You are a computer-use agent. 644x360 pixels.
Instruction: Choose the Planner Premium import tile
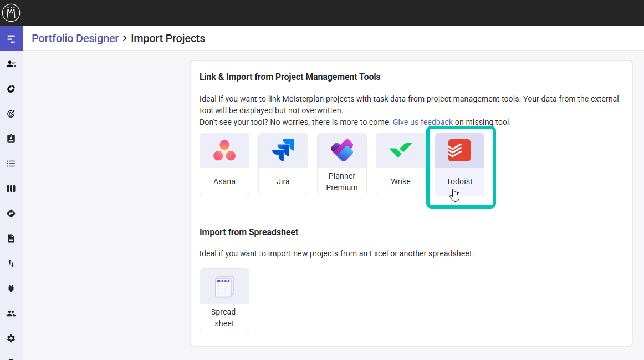click(x=342, y=164)
